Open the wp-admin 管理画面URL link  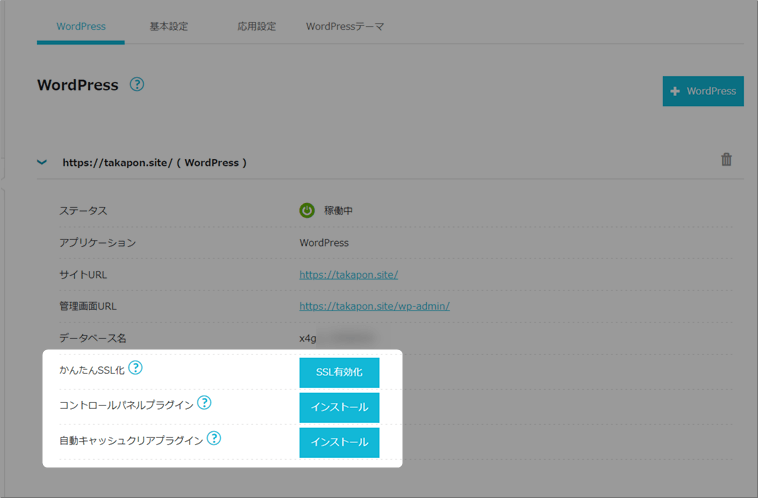374,306
